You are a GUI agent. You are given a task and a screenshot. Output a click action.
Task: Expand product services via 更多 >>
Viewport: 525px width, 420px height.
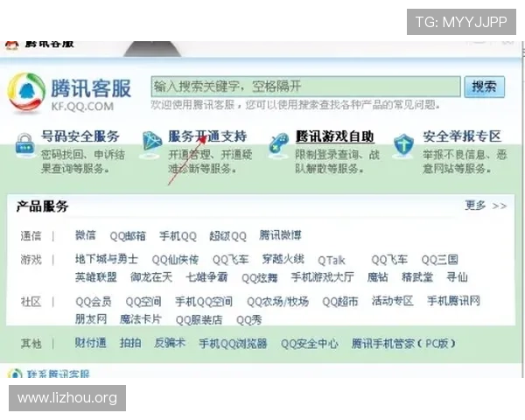click(x=486, y=206)
